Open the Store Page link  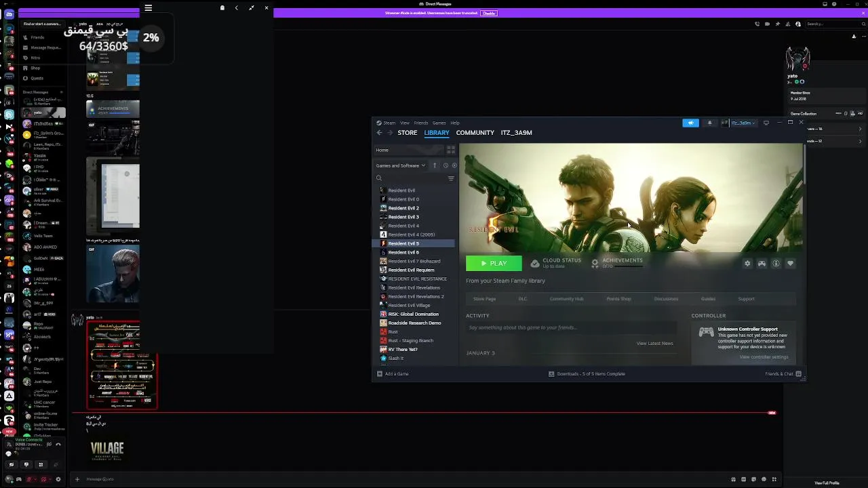coord(484,299)
